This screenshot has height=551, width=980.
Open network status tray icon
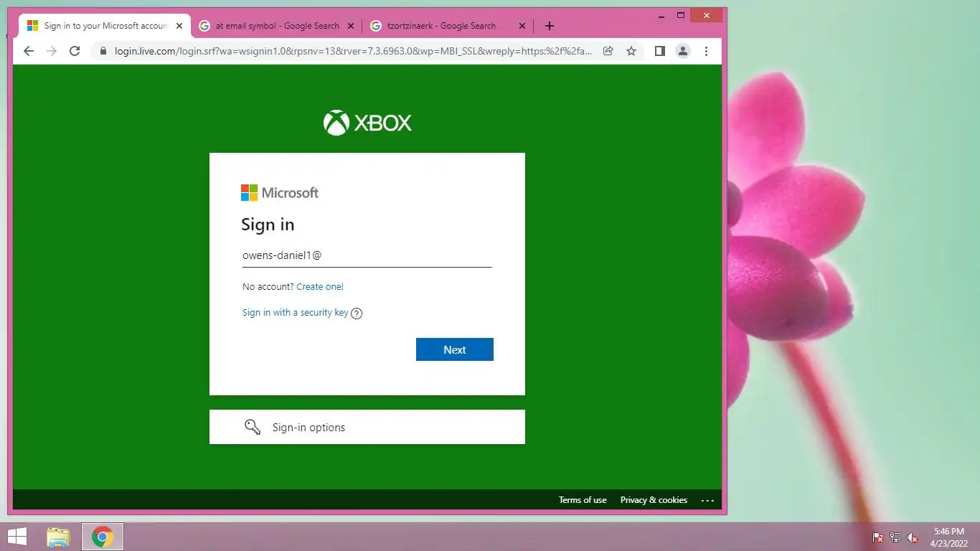(895, 537)
